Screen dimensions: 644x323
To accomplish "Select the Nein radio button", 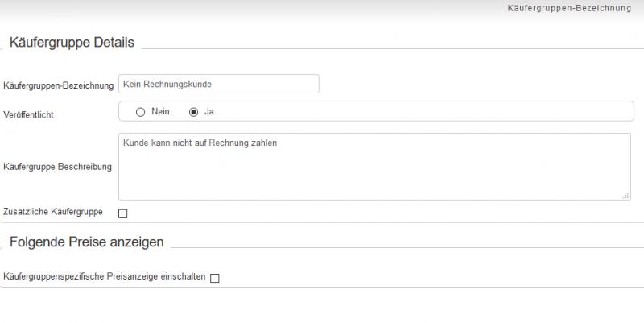I will pos(140,112).
